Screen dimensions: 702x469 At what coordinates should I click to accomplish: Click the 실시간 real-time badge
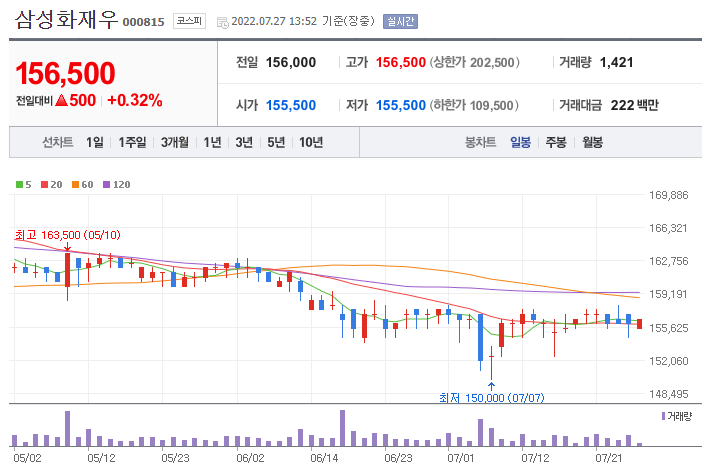tap(400, 21)
